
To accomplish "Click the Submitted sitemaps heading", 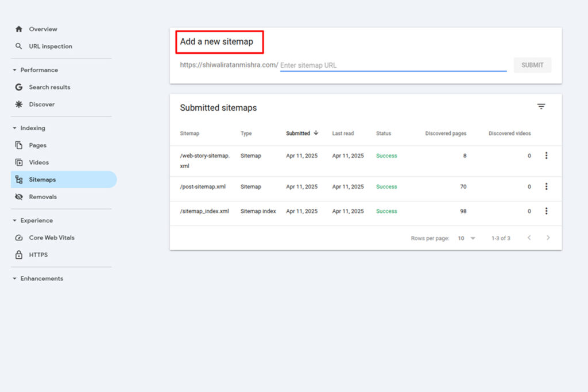I will click(218, 108).
